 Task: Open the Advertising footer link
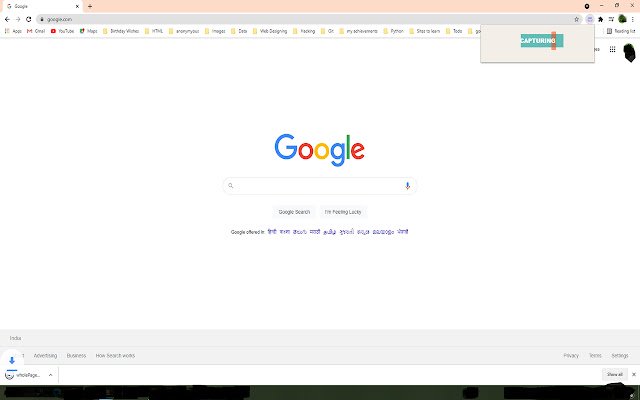[x=45, y=356]
